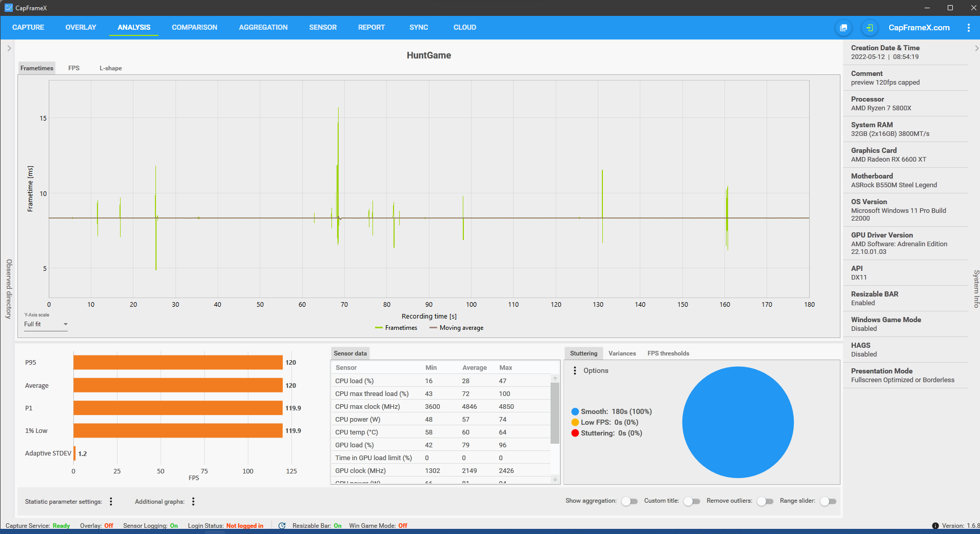Click the 'preview 120fps capped' comment

885,83
